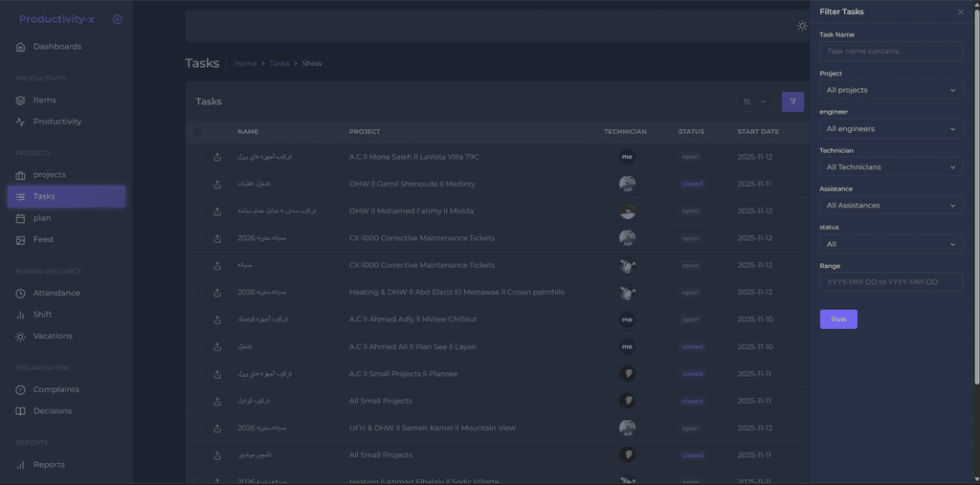Toggle the light/dark theme sun icon
Screen dimensions: 980x485
[802, 26]
